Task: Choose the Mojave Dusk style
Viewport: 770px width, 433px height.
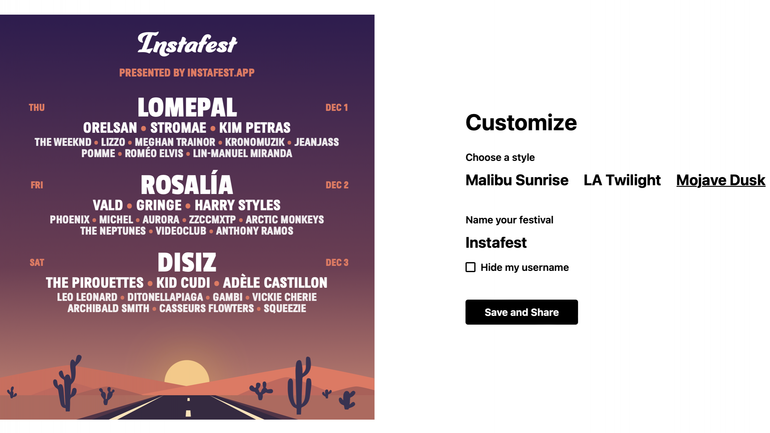Action: click(720, 180)
